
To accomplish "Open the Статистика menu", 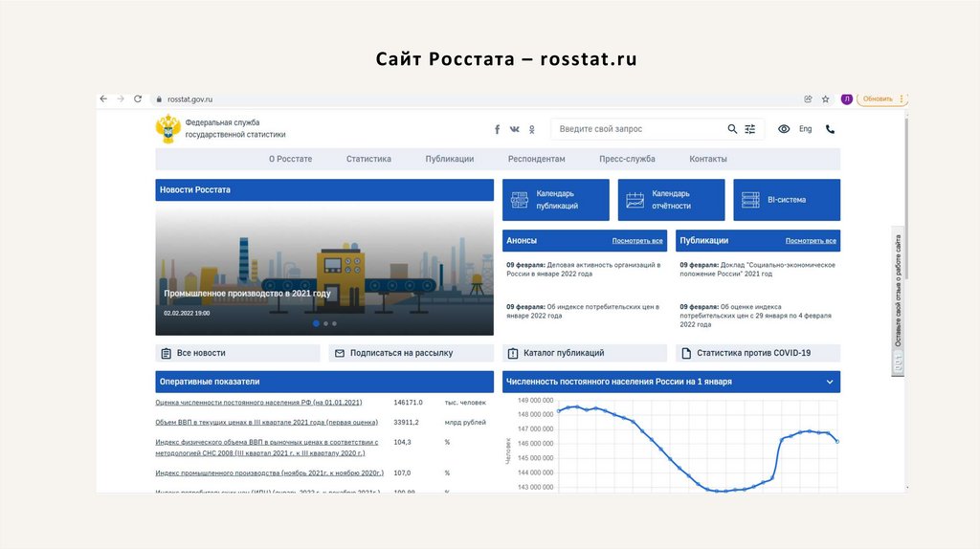I will tap(368, 159).
